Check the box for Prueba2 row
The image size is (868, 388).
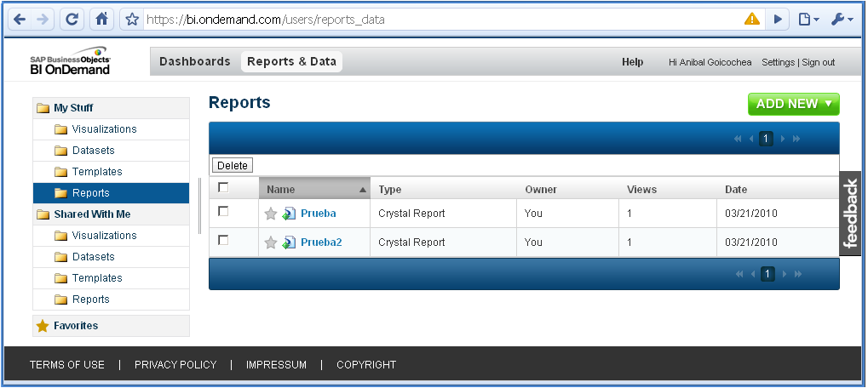(223, 240)
